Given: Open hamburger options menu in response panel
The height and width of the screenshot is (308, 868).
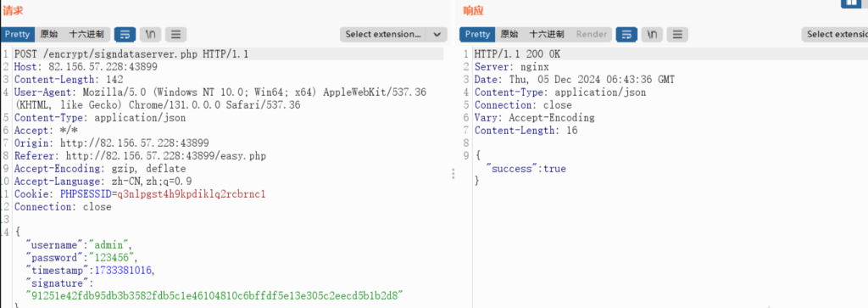Looking at the screenshot, I should [677, 34].
